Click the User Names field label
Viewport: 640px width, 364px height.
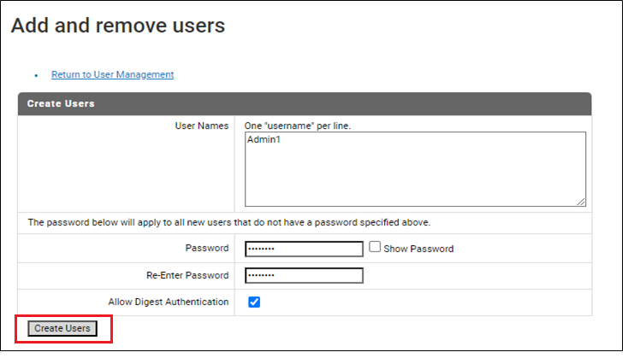tap(201, 126)
